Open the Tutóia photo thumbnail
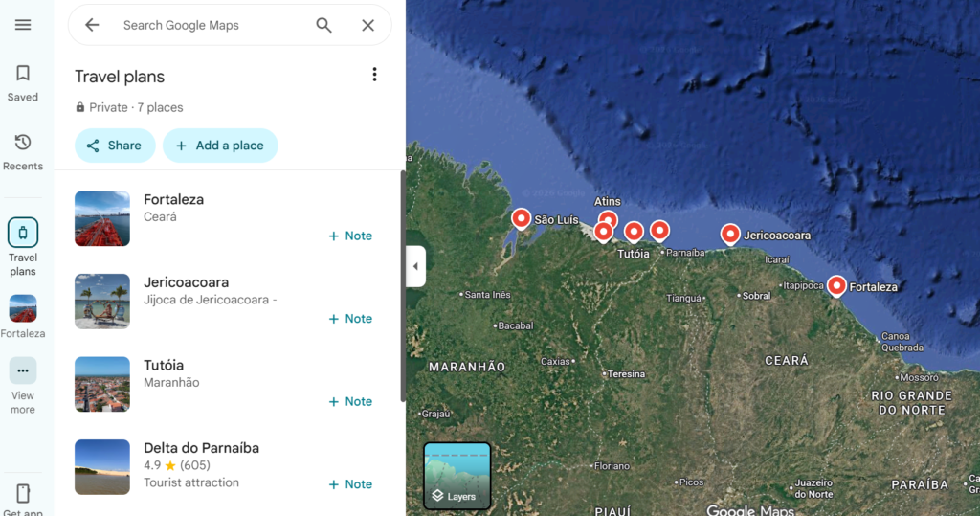The height and width of the screenshot is (516, 980). [102, 384]
